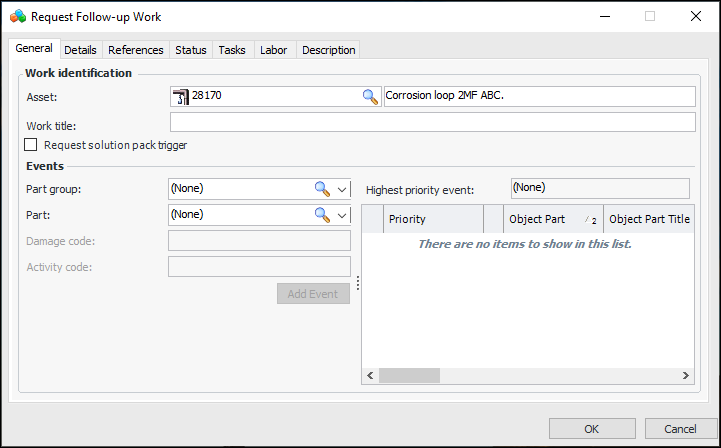Open the References tab
This screenshot has height=448, width=721.
click(136, 50)
